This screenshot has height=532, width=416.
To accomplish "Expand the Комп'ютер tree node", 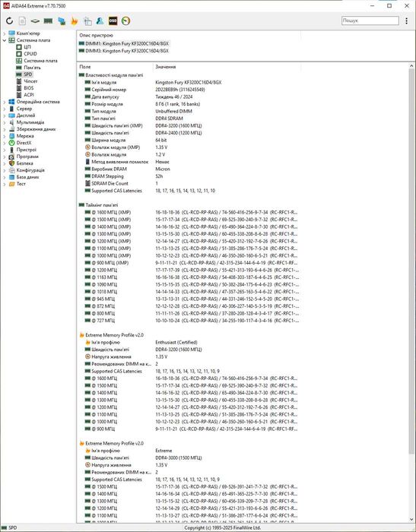I will (x=5, y=33).
